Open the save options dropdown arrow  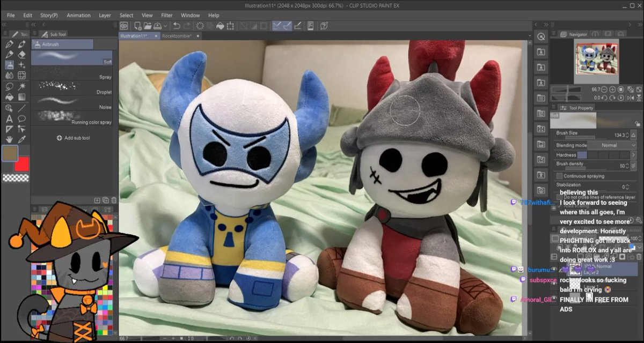(165, 25)
